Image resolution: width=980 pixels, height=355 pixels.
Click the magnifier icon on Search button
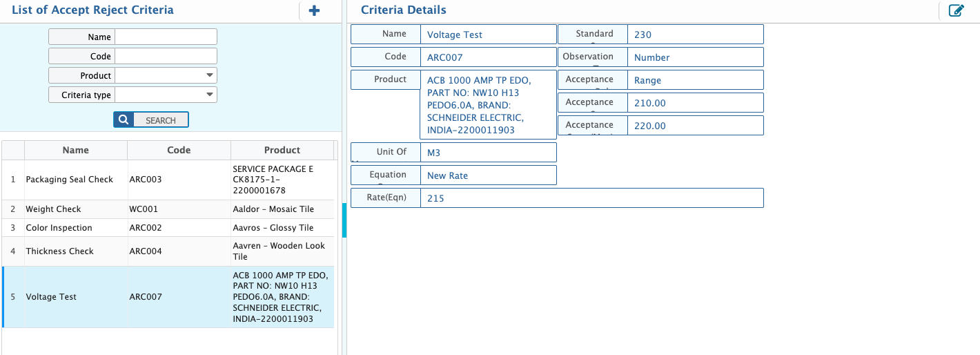pyautogui.click(x=124, y=119)
